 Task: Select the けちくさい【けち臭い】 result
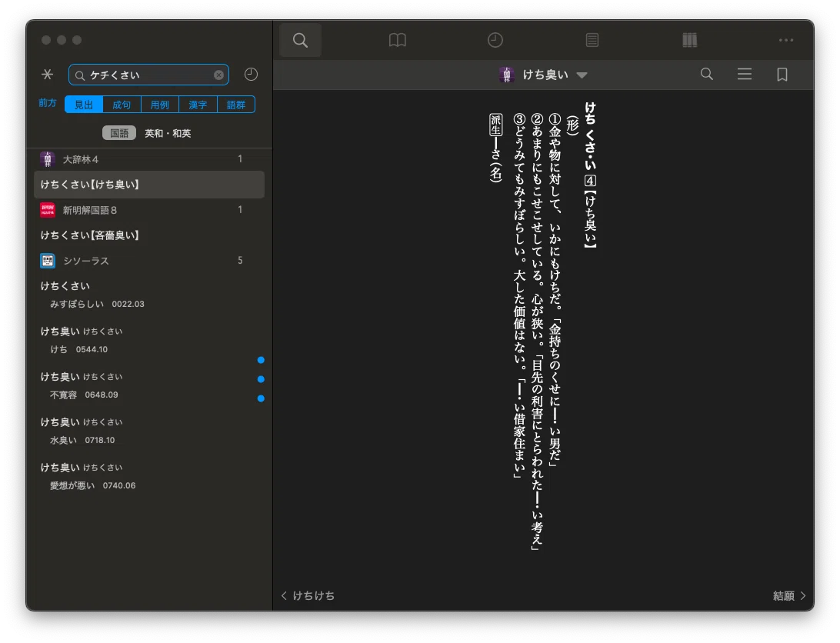149,185
